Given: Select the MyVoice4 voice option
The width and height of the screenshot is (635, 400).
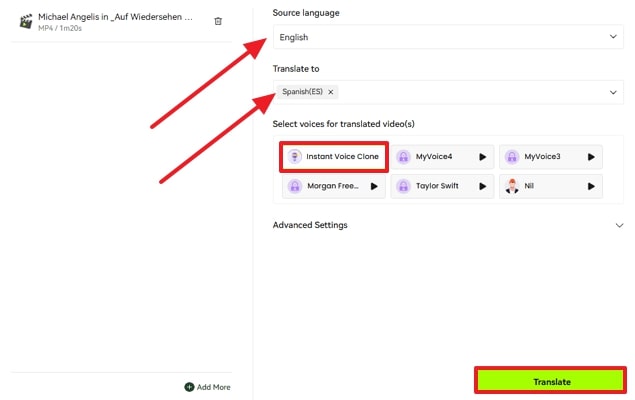Looking at the screenshot, I should click(x=442, y=157).
